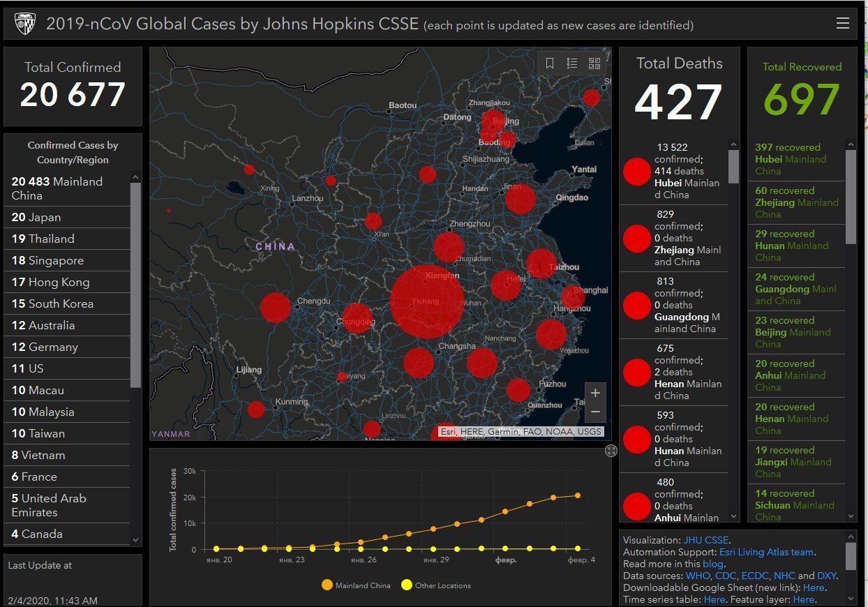Select Hubei entry in the deaths list
The width and height of the screenshot is (868, 607).
[x=673, y=171]
